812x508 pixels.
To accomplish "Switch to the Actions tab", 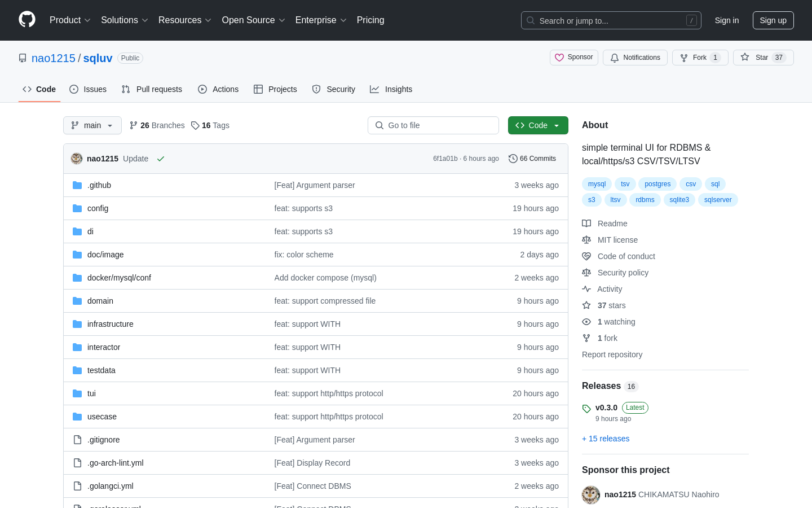I will (x=218, y=89).
